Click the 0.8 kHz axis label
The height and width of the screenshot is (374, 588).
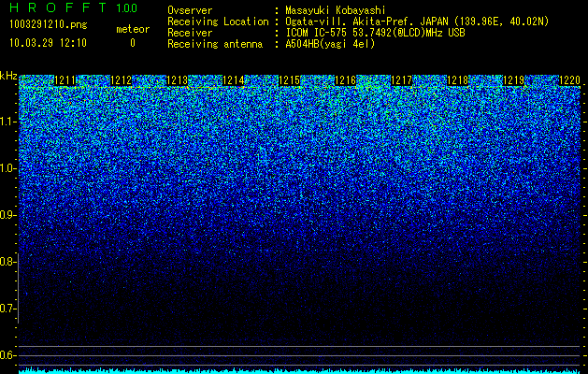pos(7,262)
